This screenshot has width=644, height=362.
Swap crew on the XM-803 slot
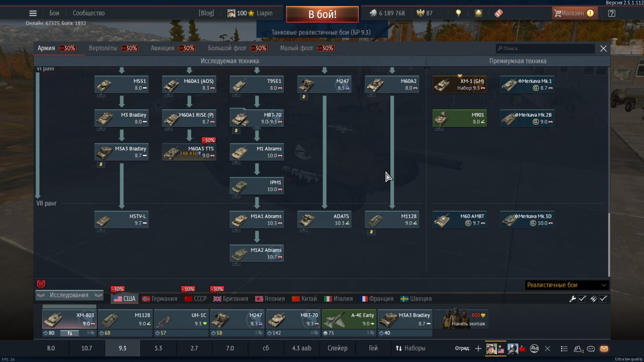tap(70, 333)
